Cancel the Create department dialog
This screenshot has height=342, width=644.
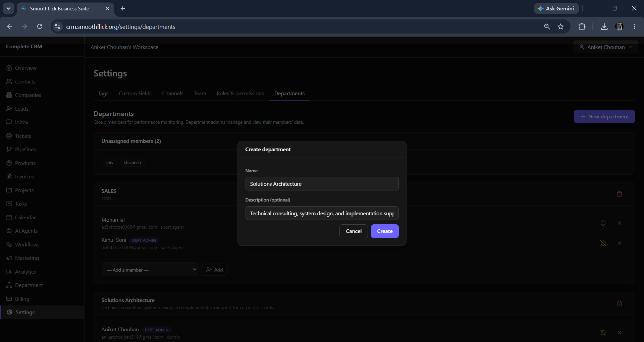tap(354, 231)
